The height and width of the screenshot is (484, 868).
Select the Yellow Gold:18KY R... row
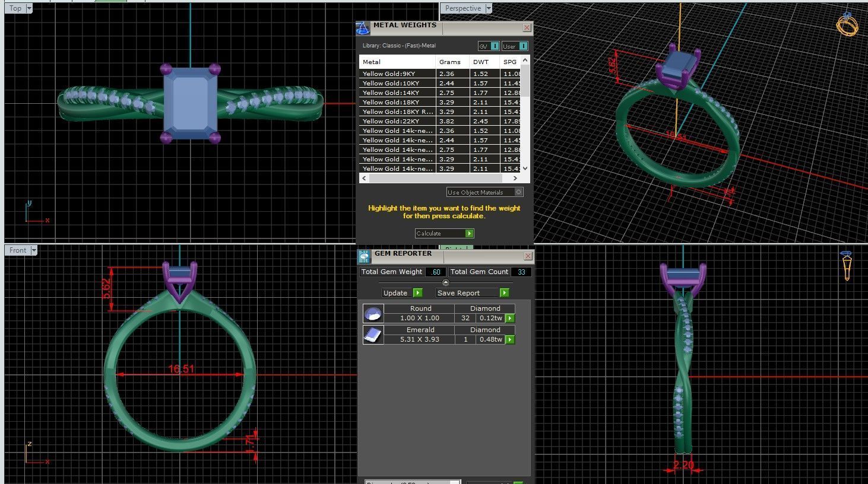pos(440,112)
